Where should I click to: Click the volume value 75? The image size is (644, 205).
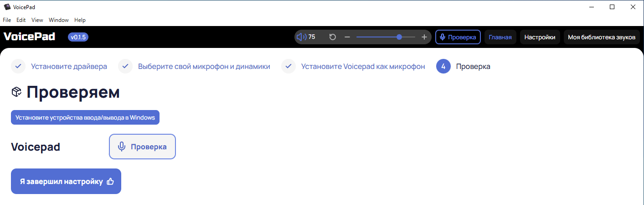tap(312, 37)
